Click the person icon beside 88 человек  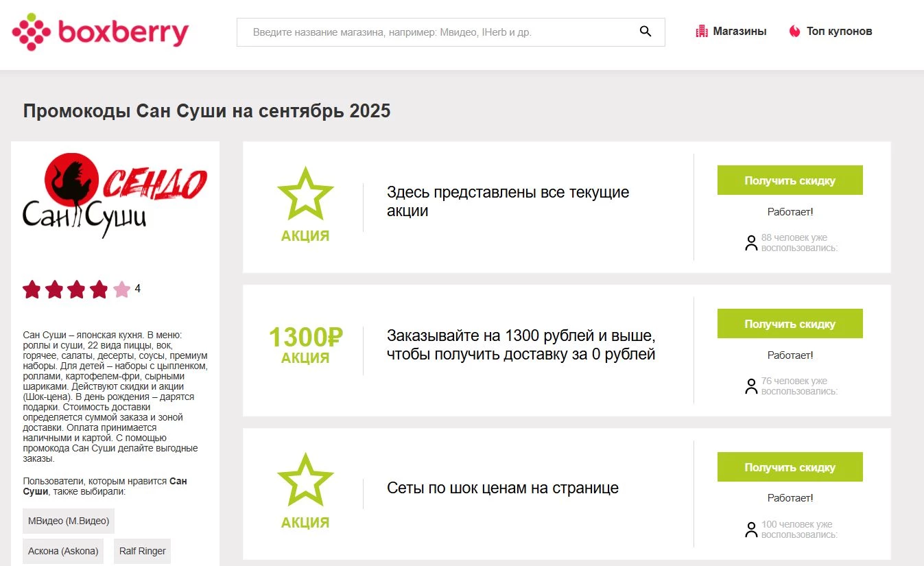pyautogui.click(x=750, y=243)
